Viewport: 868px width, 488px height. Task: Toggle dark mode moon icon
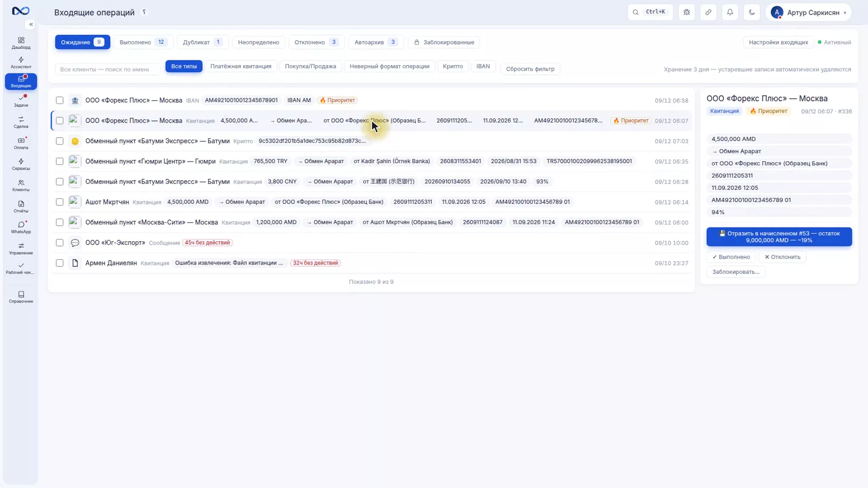click(751, 12)
